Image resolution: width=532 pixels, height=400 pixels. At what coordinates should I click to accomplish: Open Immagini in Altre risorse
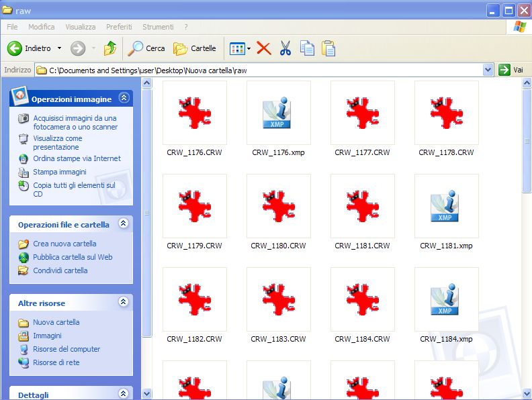tap(47, 336)
